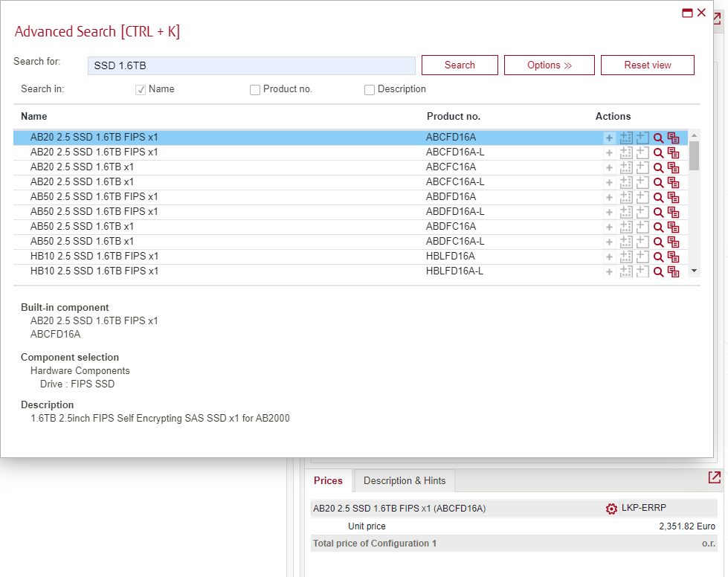Select row with product no. ABDFC16A-L

(x=350, y=242)
